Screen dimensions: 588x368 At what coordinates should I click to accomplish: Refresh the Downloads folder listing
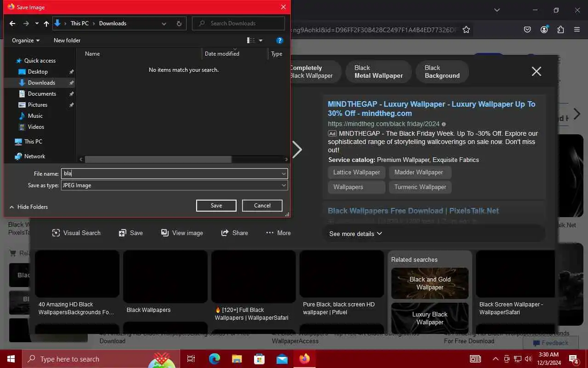click(x=179, y=23)
